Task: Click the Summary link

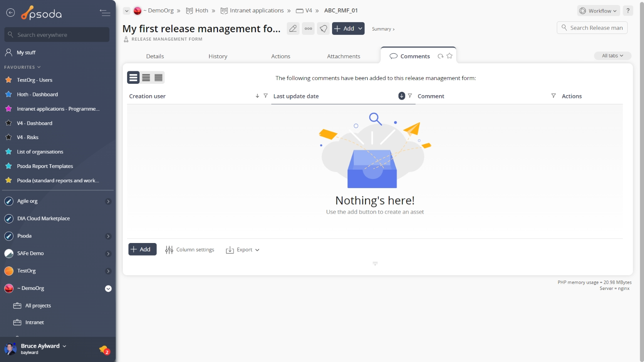Action: [383, 29]
